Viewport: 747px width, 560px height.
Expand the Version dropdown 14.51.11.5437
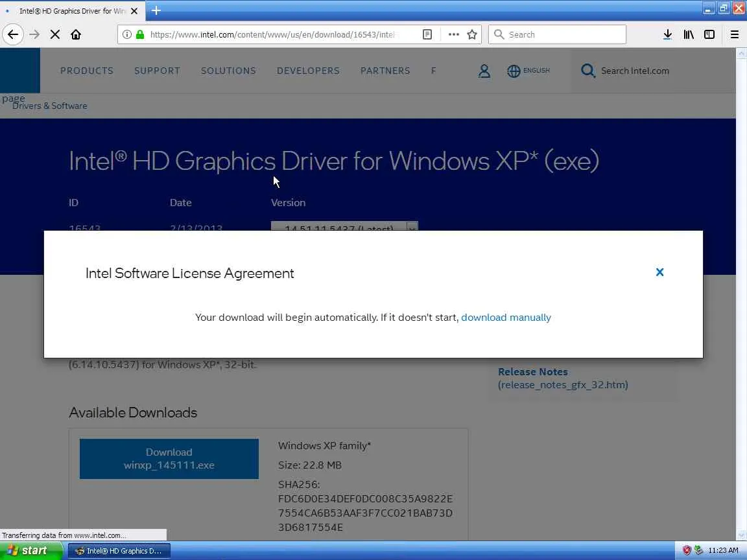click(x=344, y=226)
